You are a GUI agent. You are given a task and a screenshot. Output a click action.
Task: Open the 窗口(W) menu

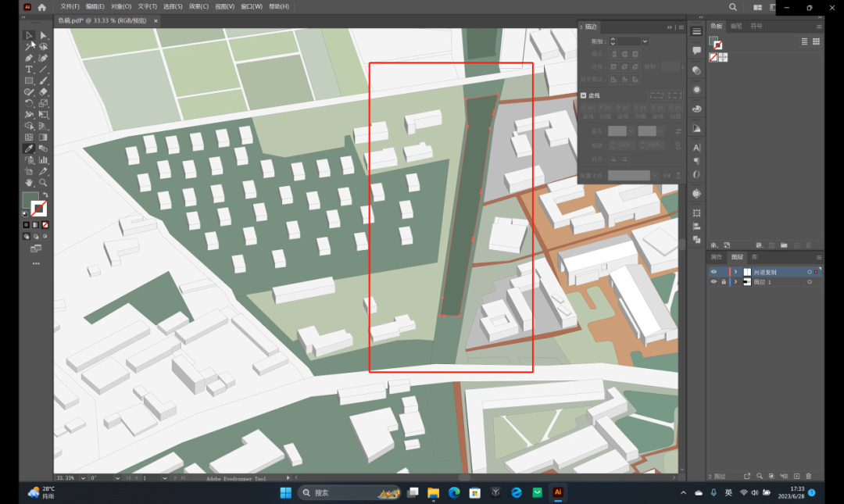click(252, 6)
